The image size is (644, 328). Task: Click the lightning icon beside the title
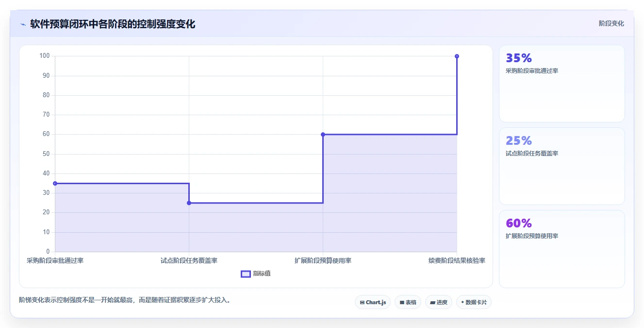(23, 24)
